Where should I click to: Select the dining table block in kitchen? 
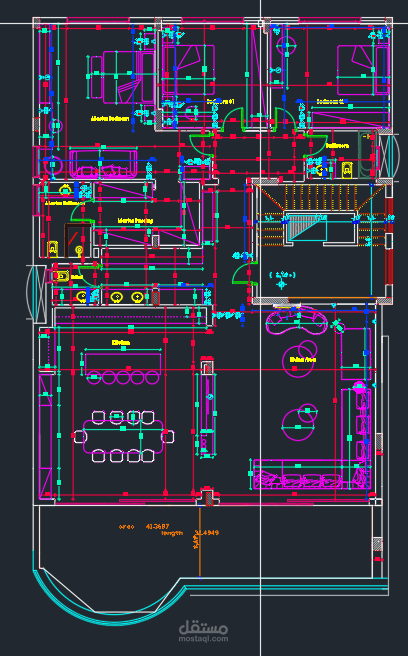pyautogui.click(x=124, y=437)
